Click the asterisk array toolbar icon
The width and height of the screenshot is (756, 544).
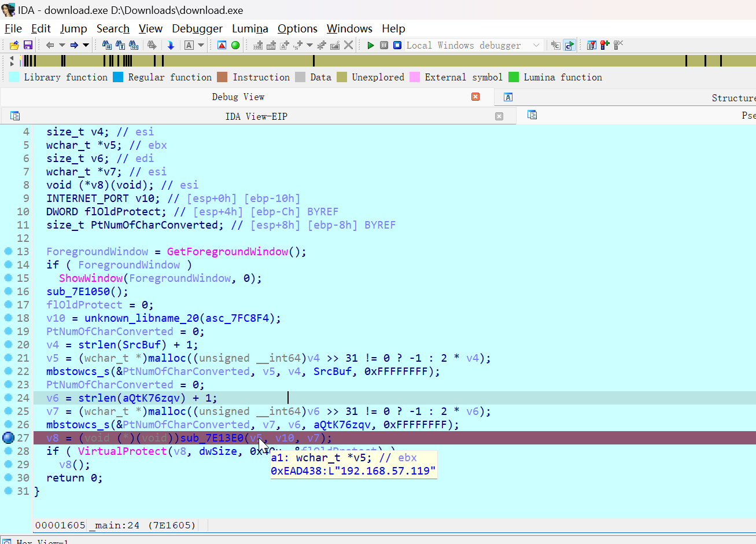[x=322, y=45]
